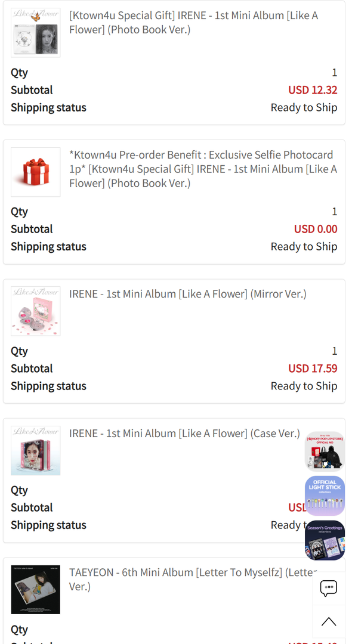
Task: Open IRENE Case Ver. album thumbnail
Action: [36, 451]
